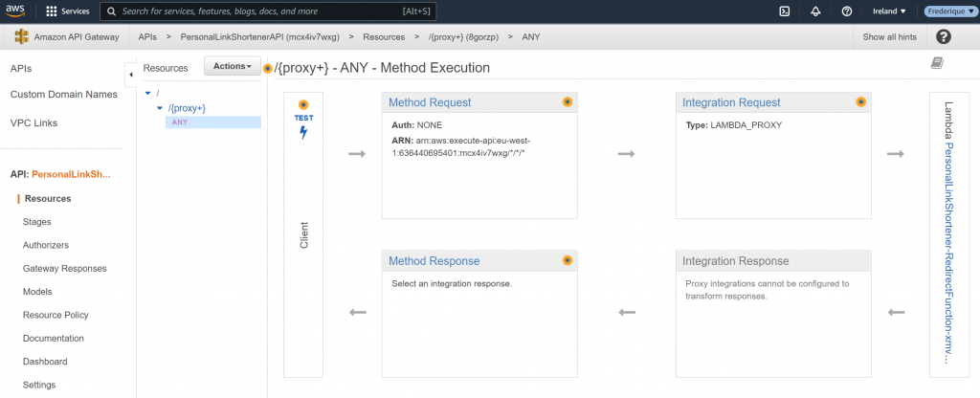This screenshot has height=398, width=980.
Task: Open the support help icon in the top bar
Action: pyautogui.click(x=846, y=11)
